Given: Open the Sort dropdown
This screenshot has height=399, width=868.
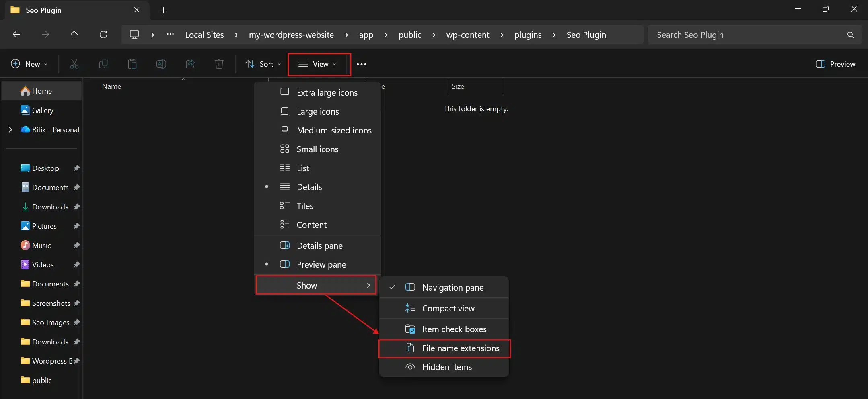Looking at the screenshot, I should tap(263, 64).
